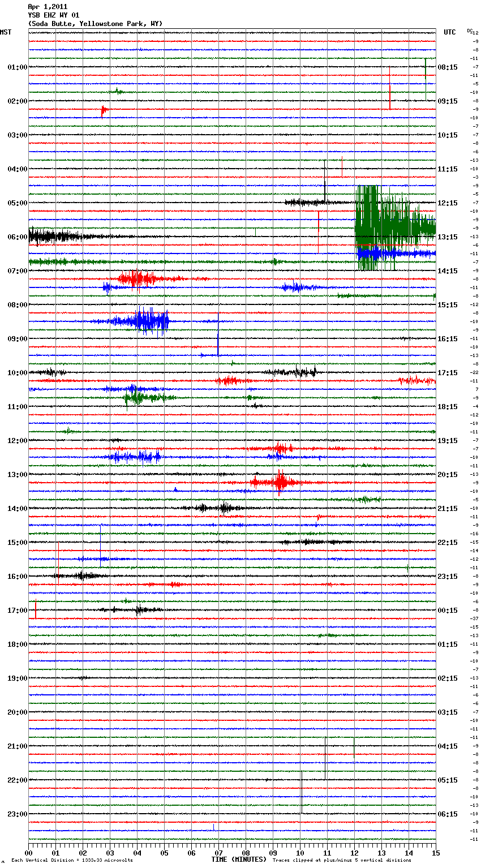This screenshot has height=868, width=481.
Task: Click the UTC column header
Action: point(450,32)
